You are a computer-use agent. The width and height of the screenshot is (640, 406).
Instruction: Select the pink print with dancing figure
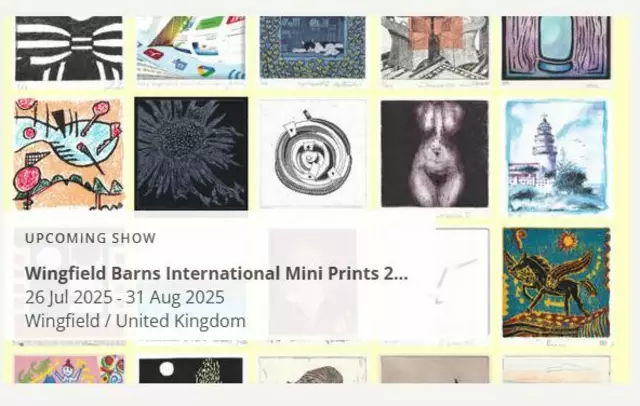tap(69, 369)
